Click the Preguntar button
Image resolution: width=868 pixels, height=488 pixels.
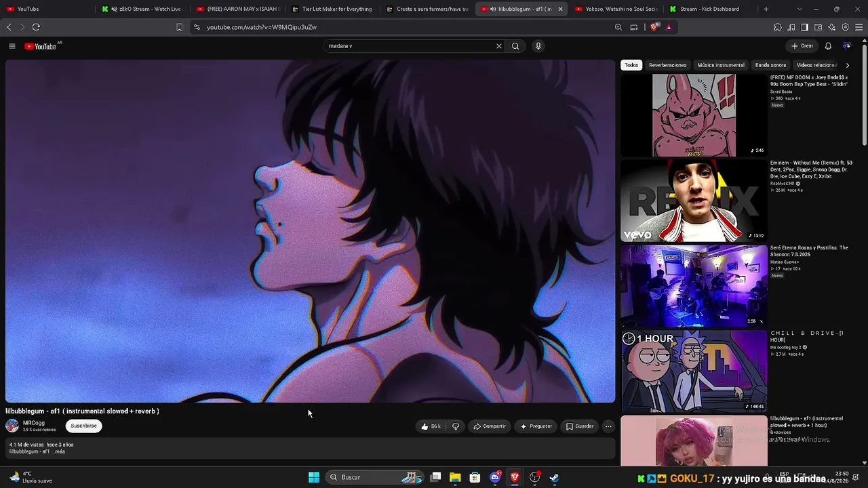click(x=536, y=426)
